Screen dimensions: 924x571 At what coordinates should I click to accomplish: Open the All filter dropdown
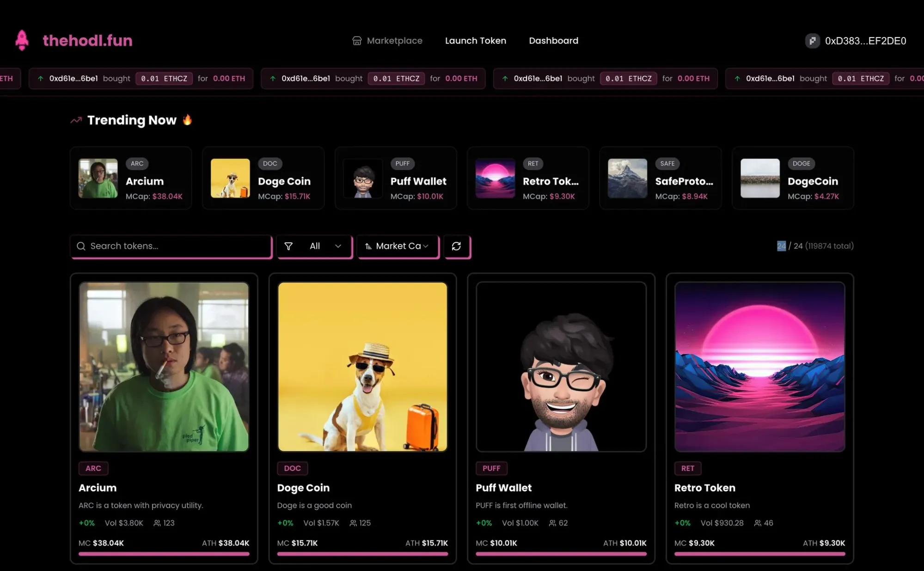pyautogui.click(x=315, y=246)
